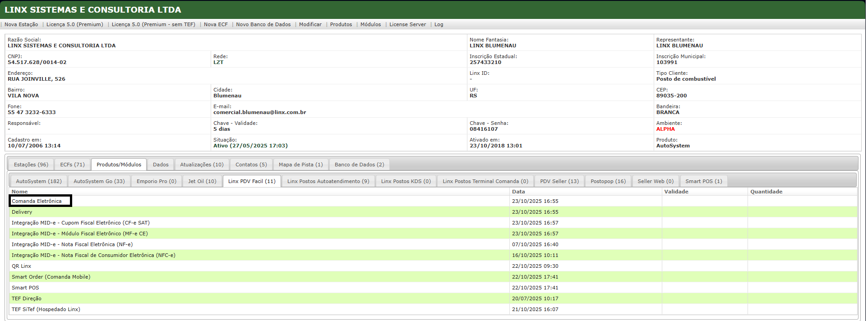The image size is (868, 321).
Task: Select TEF SiTef (Hospedado Linx) row
Action: (433, 309)
